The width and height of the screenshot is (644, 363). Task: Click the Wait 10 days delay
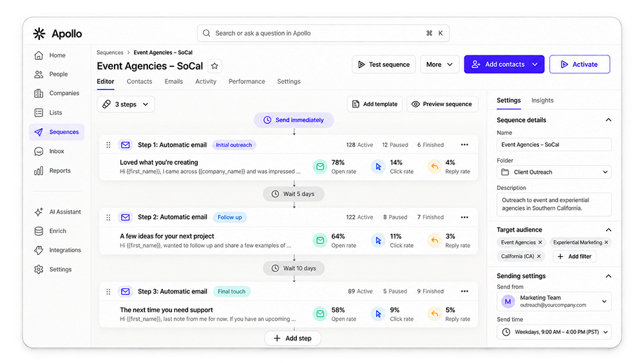294,268
